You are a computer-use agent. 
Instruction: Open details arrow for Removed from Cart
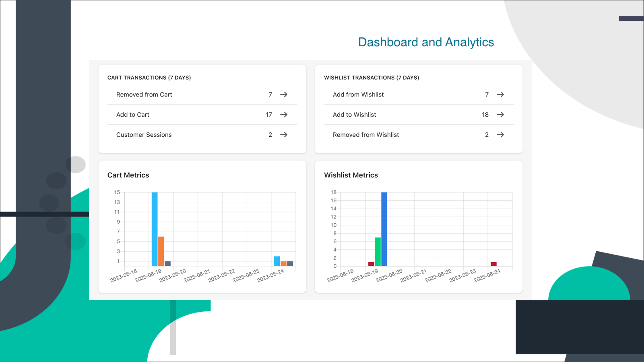click(x=284, y=95)
